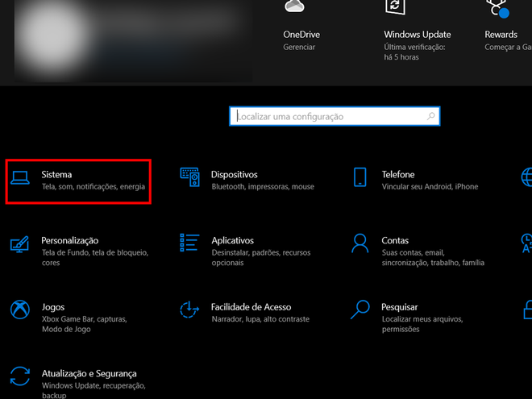Viewport: 532px width, 399px height.
Task: Open the Atualização e Segurança sync icon
Action: [20, 376]
